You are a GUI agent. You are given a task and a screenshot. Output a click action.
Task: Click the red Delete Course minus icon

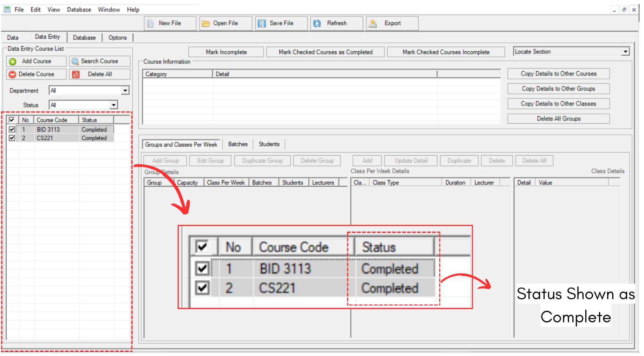click(13, 75)
